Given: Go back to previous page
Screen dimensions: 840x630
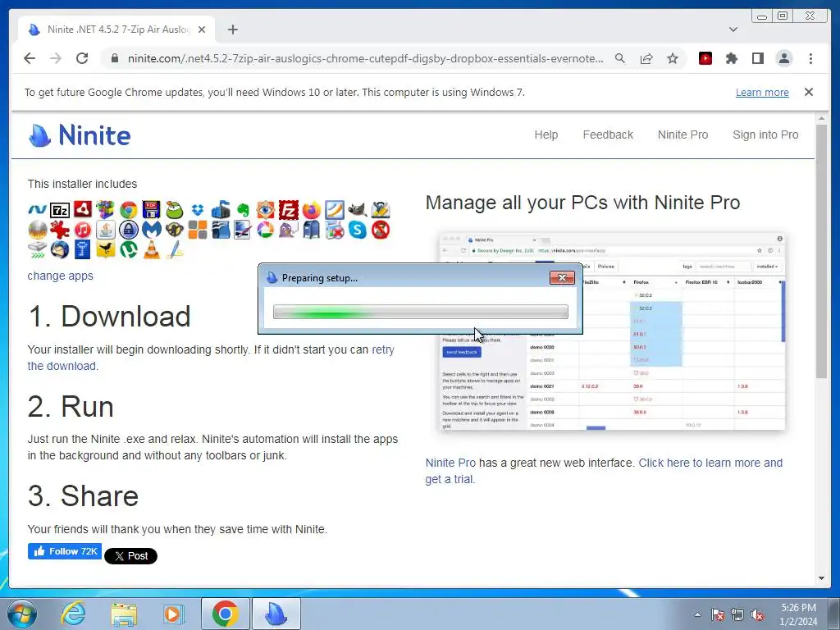Looking at the screenshot, I should 30,58.
